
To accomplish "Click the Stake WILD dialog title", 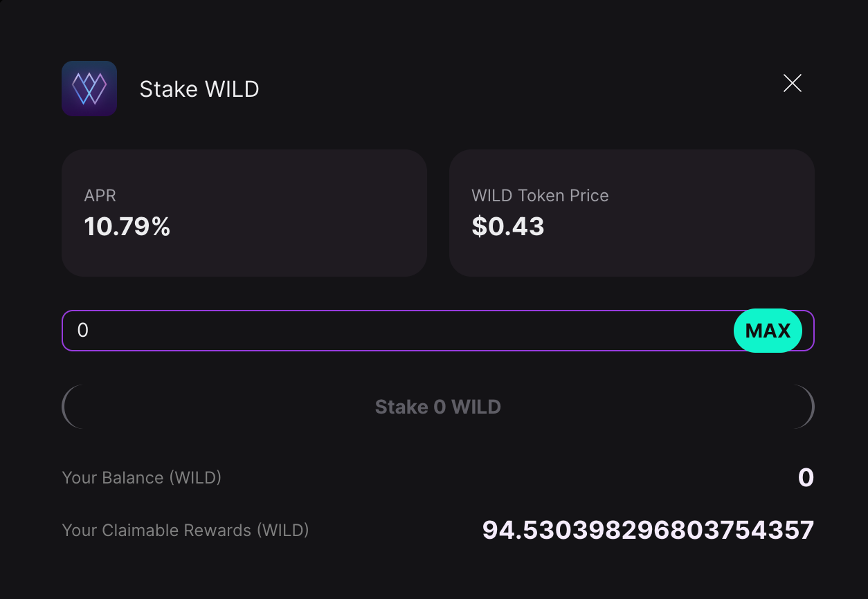I will 199,89.
